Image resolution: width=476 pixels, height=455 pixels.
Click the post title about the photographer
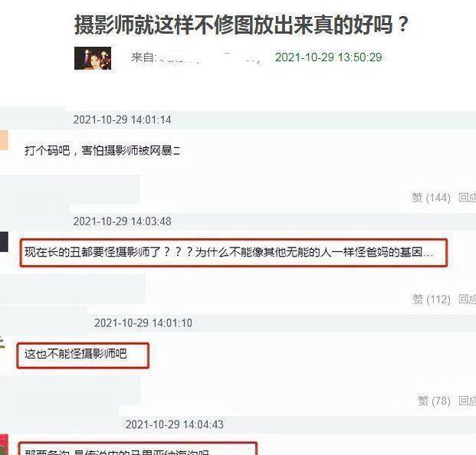pyautogui.click(x=241, y=25)
